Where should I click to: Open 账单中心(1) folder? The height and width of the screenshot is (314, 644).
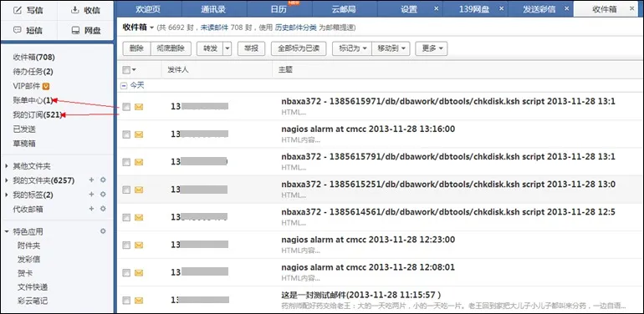point(33,100)
